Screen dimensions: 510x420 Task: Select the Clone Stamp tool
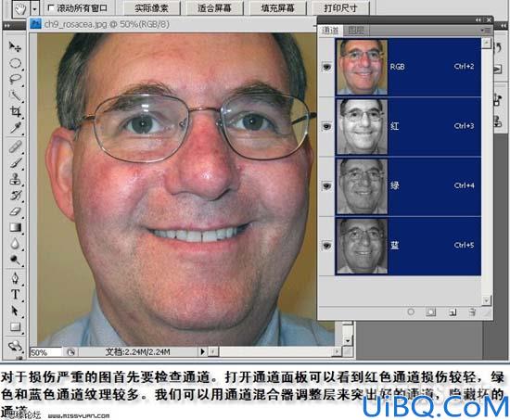(x=15, y=179)
